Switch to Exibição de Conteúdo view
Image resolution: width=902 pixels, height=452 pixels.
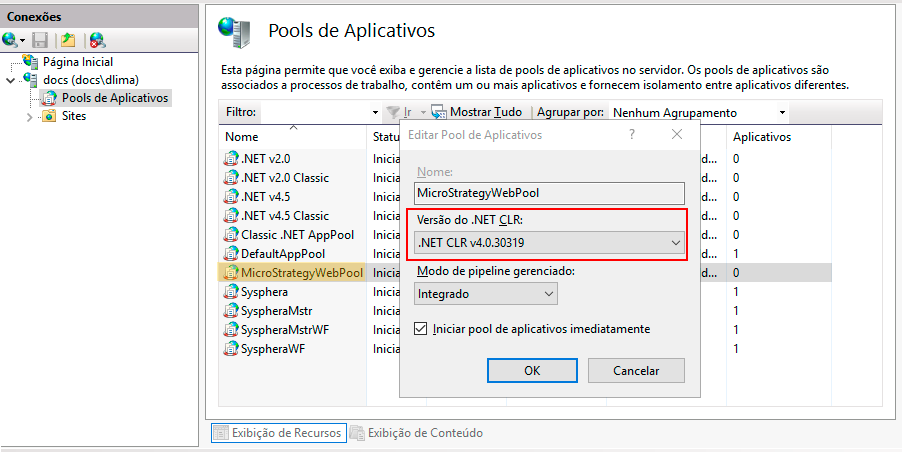point(417,433)
